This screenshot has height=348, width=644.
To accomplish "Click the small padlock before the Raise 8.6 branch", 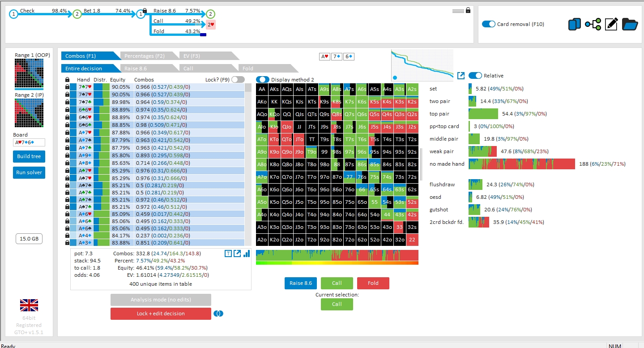I will [x=145, y=10].
